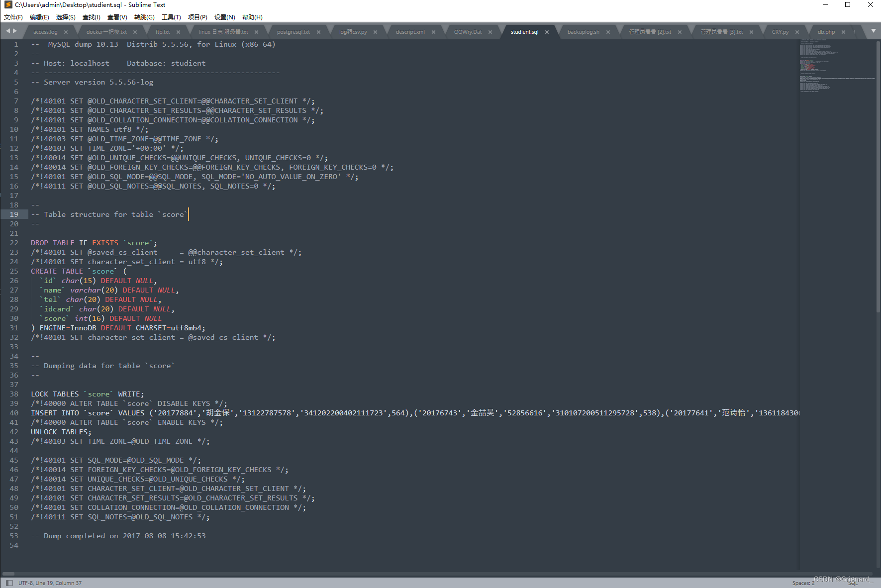Switch to the descript.xml tab
Viewport: 881px width, 588px height.
410,32
